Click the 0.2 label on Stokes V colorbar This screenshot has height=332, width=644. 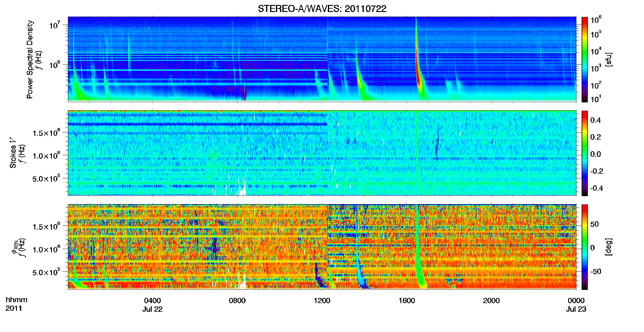[x=595, y=137]
